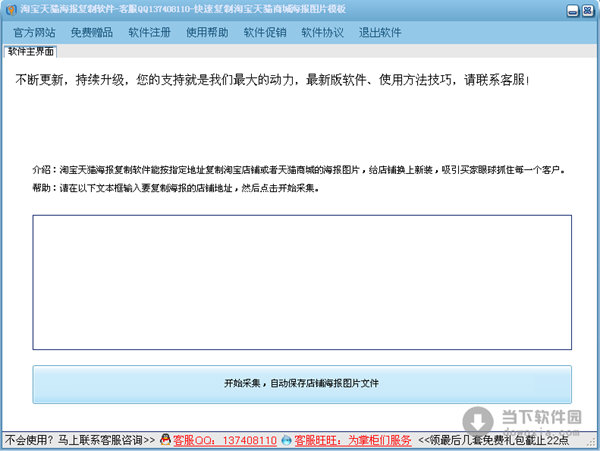The width and height of the screenshot is (600, 451).
Task: Click the 不会使用？马上联系客服咨询>> status text
Action: click(x=80, y=440)
